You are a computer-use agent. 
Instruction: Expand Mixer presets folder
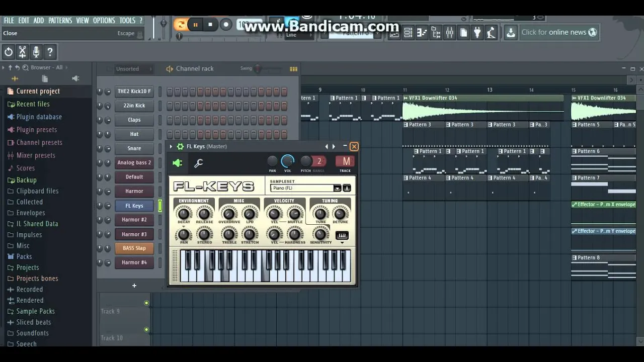[36, 155]
